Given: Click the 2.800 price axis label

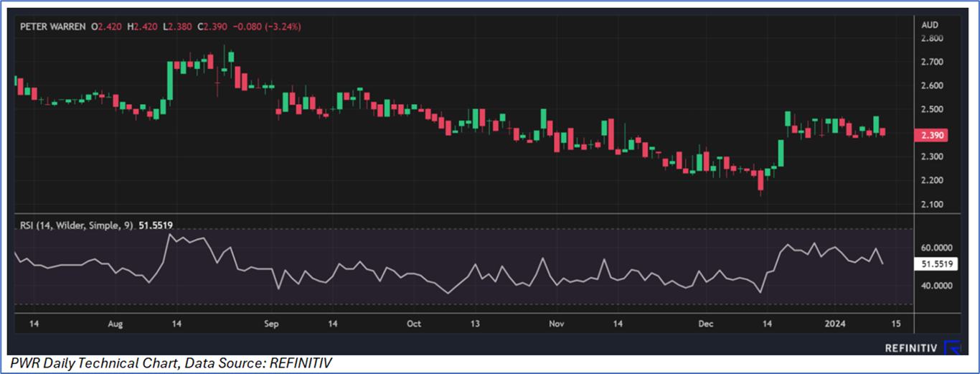Looking at the screenshot, I should coord(933,39).
